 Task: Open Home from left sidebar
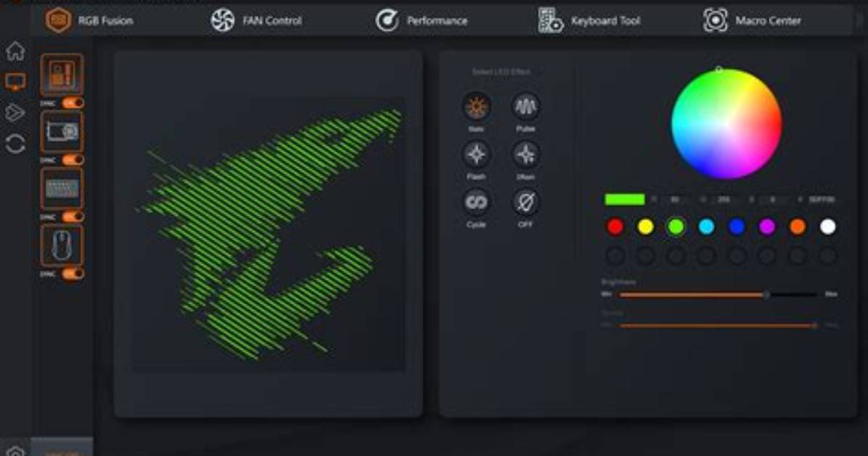point(15,52)
